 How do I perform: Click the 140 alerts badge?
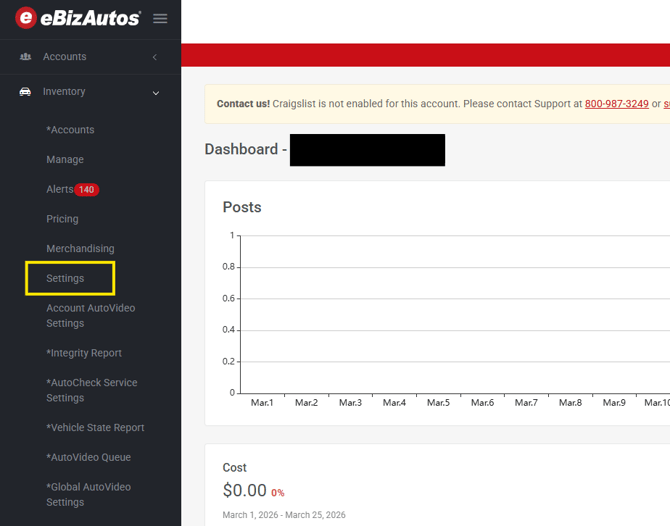click(x=87, y=189)
